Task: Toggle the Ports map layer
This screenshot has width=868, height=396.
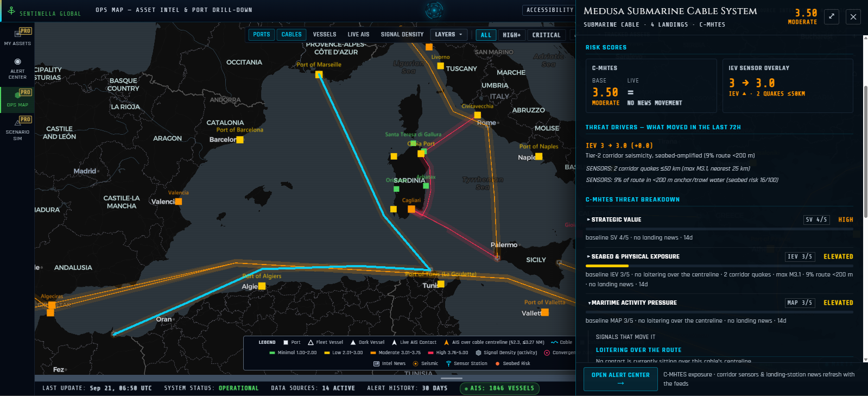Action: 261,35
